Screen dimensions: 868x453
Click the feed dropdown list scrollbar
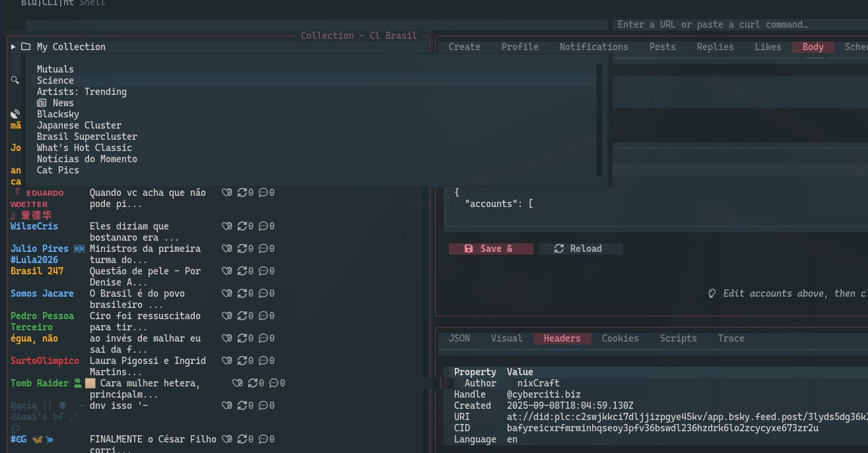tap(599, 119)
